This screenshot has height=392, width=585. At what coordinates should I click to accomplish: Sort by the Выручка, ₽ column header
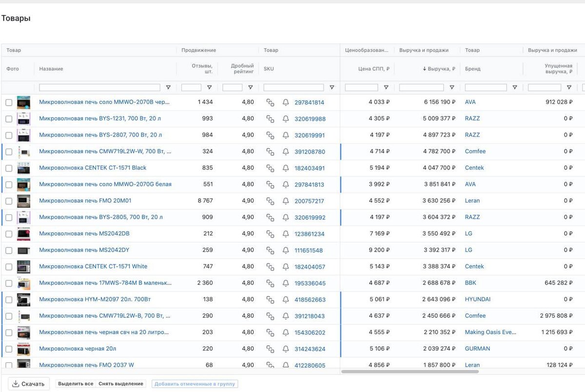[x=439, y=69]
